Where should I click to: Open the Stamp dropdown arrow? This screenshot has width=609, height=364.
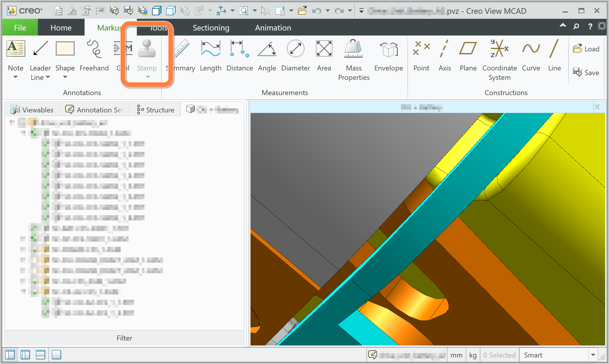pos(147,77)
